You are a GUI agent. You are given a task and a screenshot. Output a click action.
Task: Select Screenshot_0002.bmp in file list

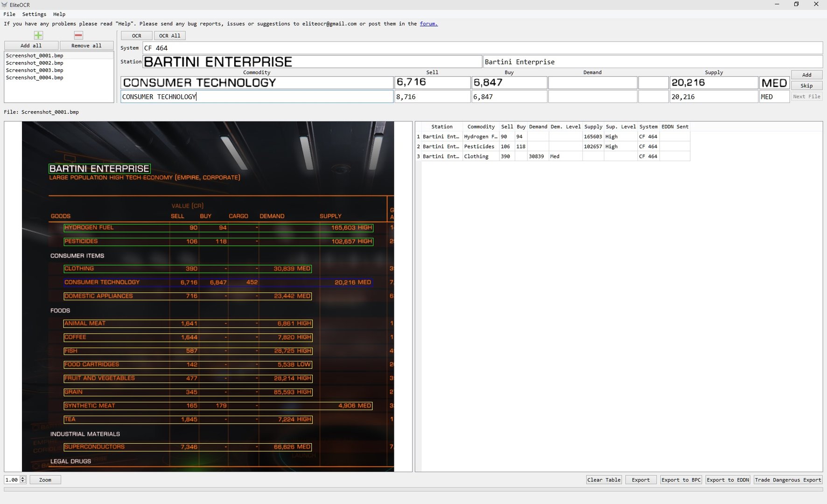[59, 63]
